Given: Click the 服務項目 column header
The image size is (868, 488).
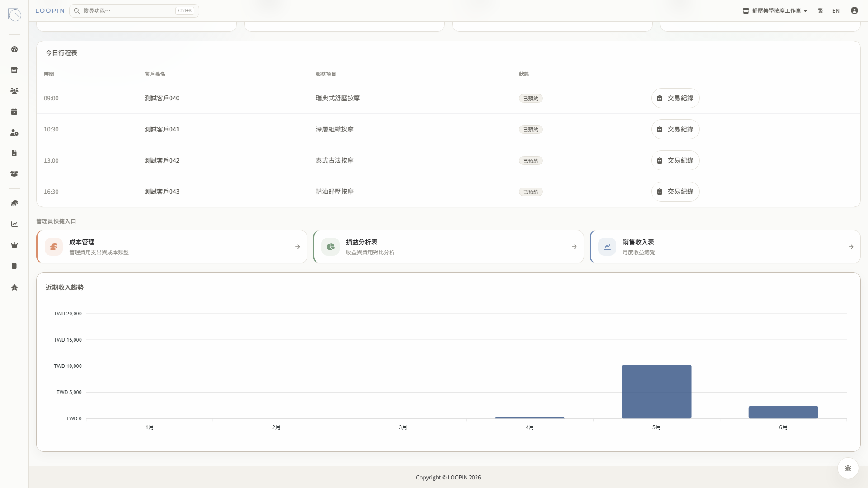Looking at the screenshot, I should click(325, 74).
